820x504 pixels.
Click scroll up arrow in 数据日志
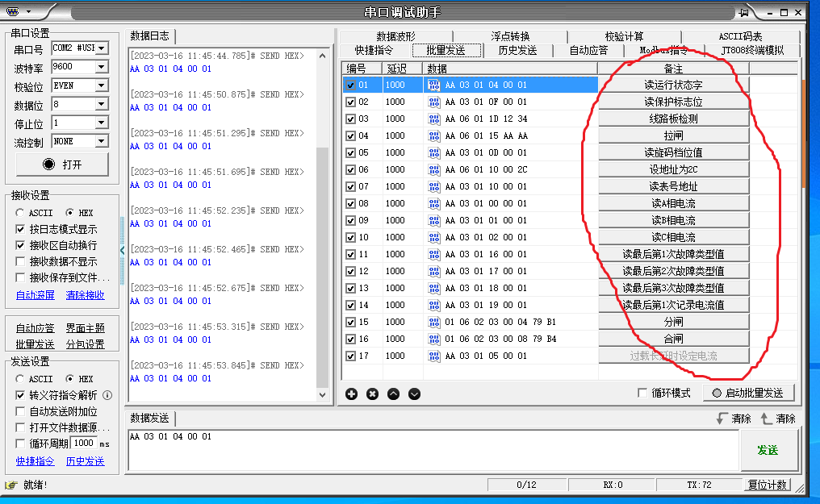point(323,56)
